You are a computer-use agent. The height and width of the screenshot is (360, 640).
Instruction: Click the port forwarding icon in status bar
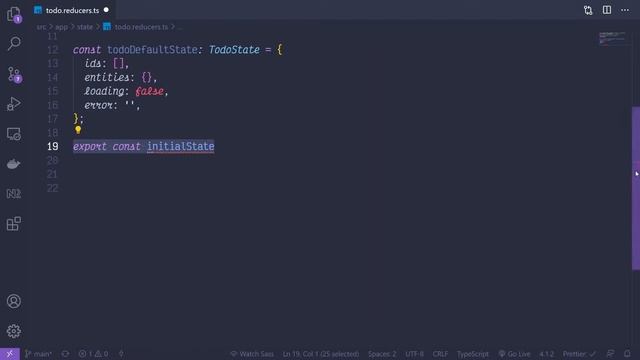click(x=121, y=354)
